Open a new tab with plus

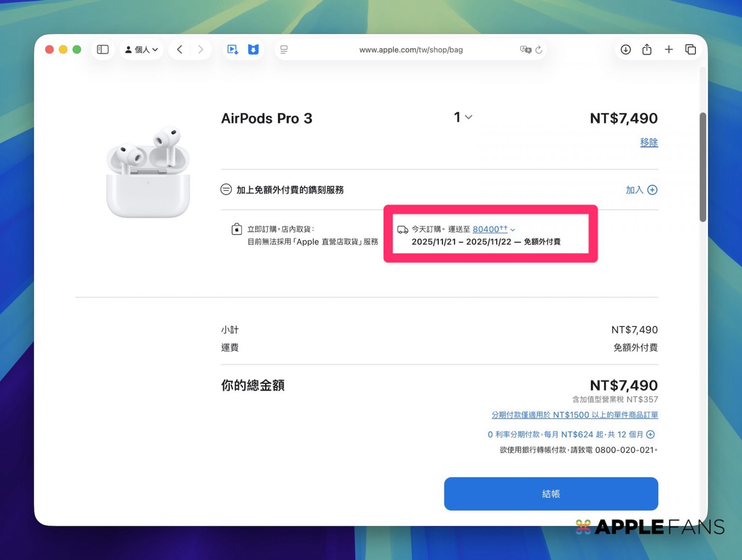[x=669, y=49]
